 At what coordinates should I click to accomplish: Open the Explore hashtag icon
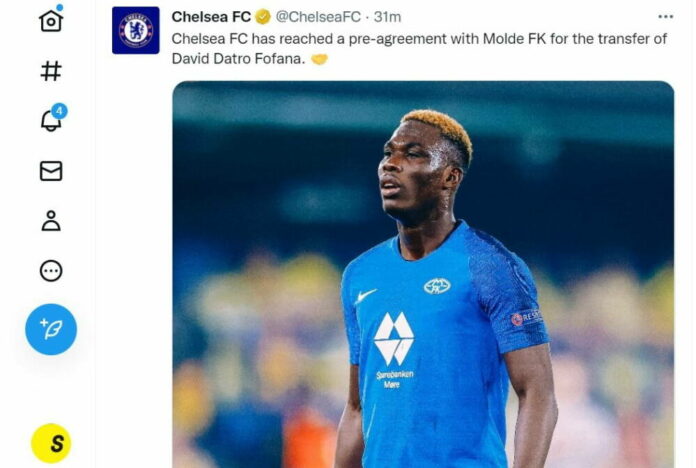tap(51, 71)
